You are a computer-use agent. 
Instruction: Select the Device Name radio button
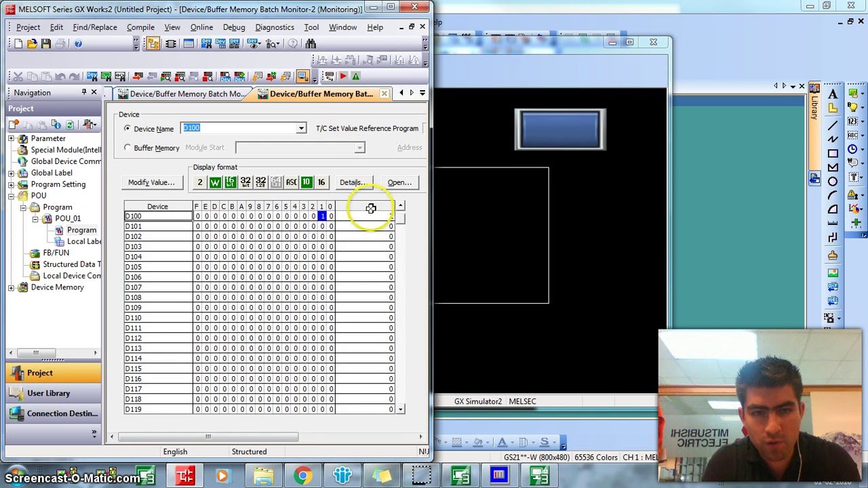click(127, 128)
